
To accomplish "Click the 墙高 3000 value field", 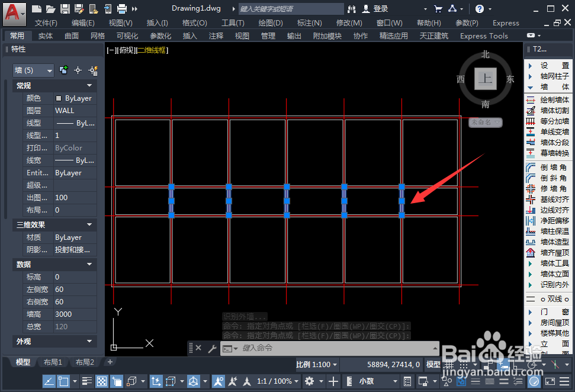I will click(x=75, y=314).
